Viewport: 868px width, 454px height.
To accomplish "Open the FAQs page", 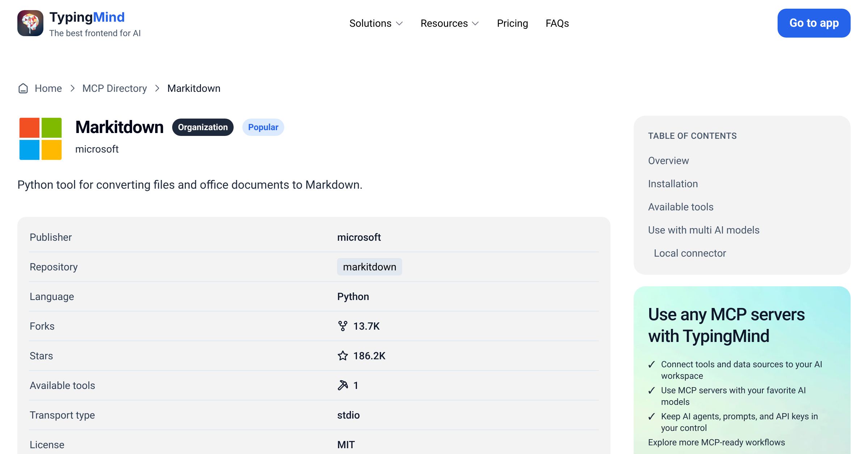I will (x=557, y=23).
